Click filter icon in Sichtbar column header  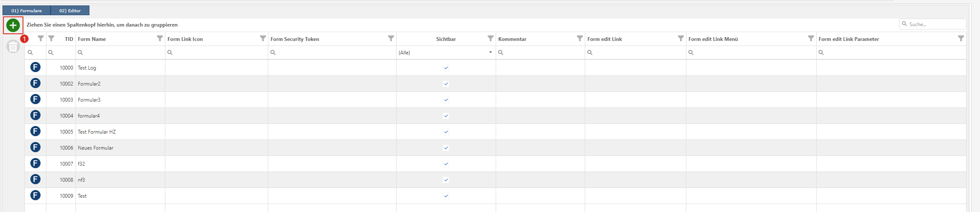491,38
